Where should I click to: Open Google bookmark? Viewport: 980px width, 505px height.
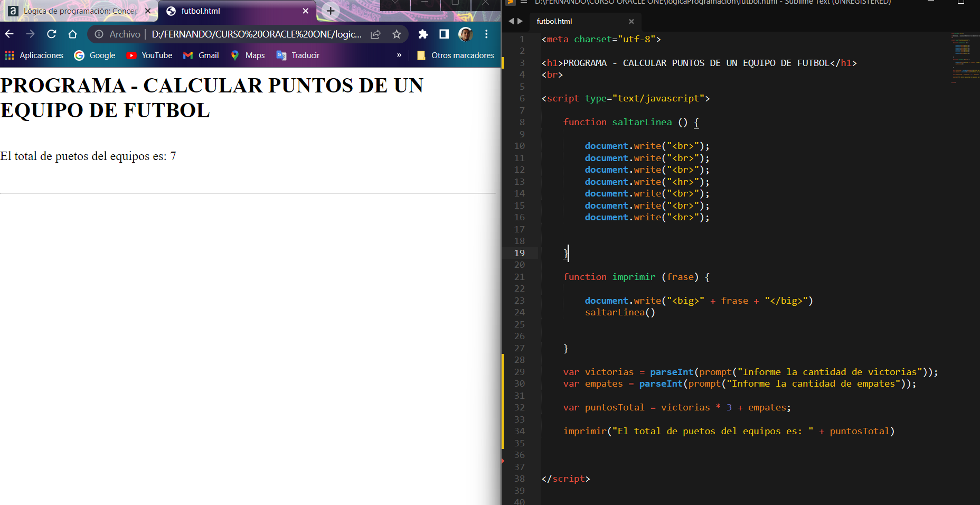95,55
